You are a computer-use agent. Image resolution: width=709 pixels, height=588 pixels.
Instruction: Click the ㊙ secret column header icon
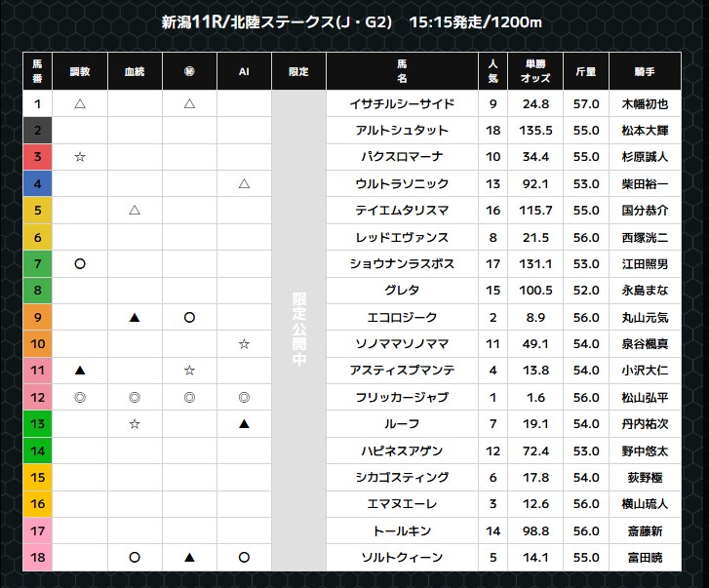[x=189, y=72]
